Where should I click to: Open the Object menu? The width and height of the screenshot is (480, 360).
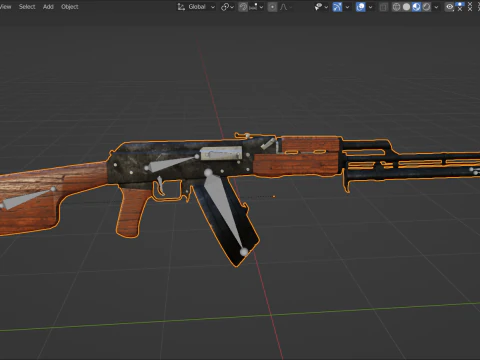pos(70,7)
